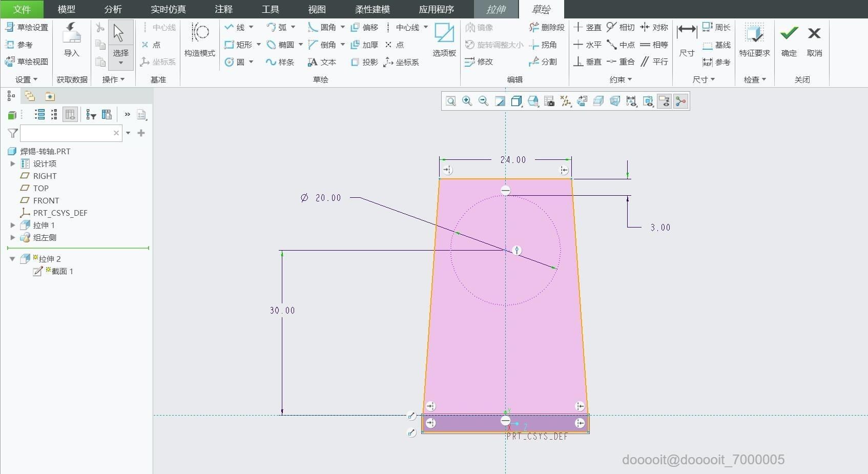Viewport: 868px width, 474px height.
Task: Open the 分析 ribbon tab
Action: [x=113, y=9]
